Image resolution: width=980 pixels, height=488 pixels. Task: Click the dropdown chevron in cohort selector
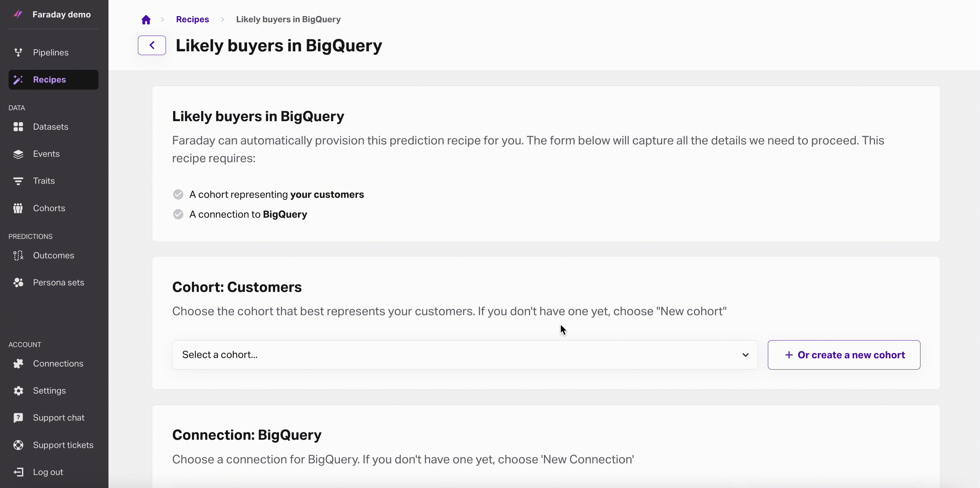(x=745, y=355)
